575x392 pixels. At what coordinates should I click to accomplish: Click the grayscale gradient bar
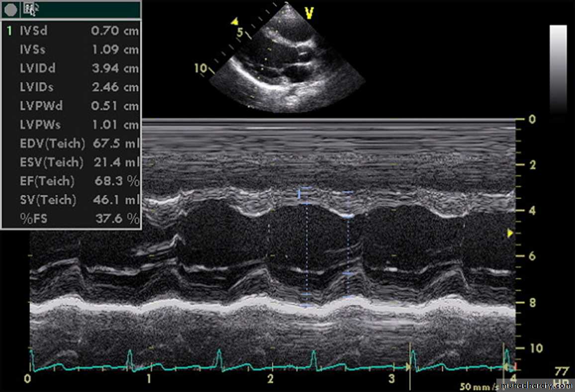(558, 69)
